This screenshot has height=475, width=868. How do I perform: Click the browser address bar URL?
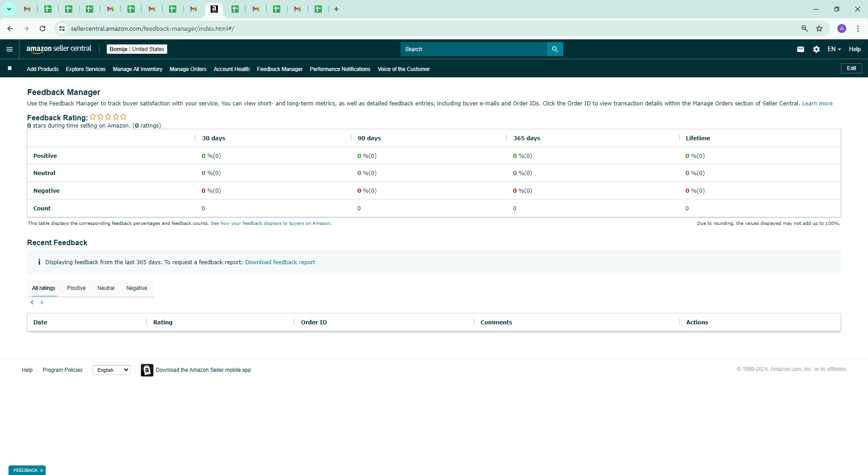[x=152, y=28]
